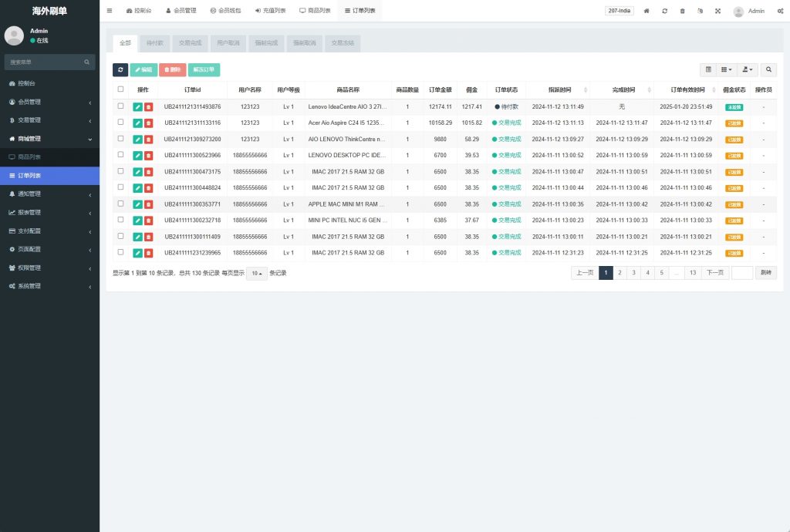This screenshot has width=790, height=532.
Task: Open the 充值列表 tab in the top bar
Action: tap(270, 11)
